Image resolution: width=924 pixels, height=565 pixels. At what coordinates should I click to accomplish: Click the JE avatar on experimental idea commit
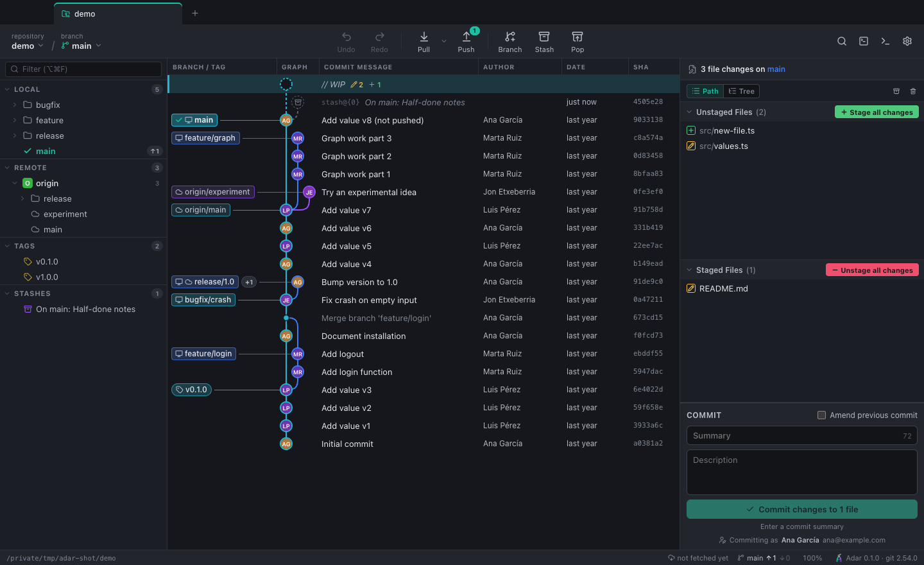[309, 192]
